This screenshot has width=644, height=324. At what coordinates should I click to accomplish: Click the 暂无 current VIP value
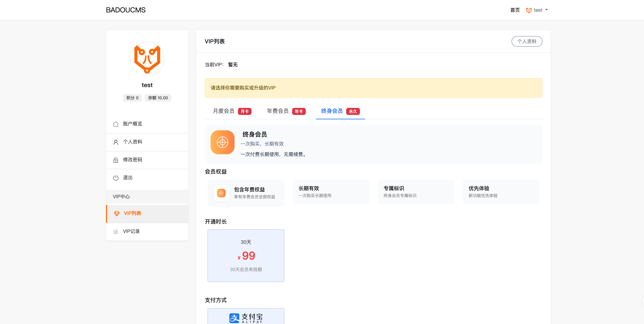point(233,65)
